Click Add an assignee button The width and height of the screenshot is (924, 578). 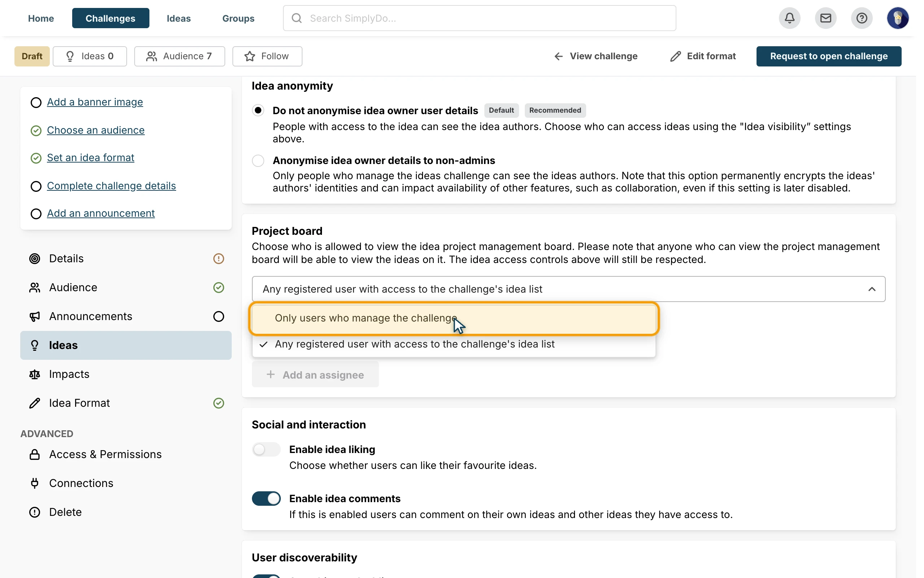pos(315,375)
